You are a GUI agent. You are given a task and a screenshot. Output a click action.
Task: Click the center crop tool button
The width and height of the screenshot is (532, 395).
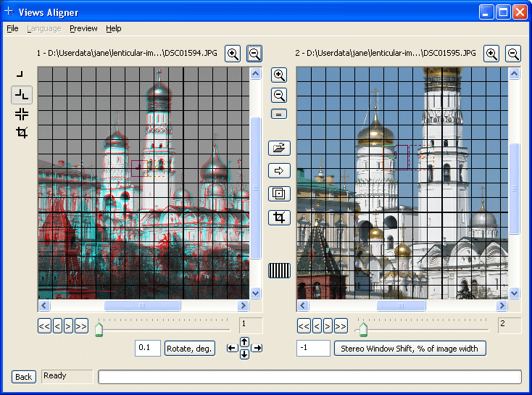pyautogui.click(x=279, y=217)
